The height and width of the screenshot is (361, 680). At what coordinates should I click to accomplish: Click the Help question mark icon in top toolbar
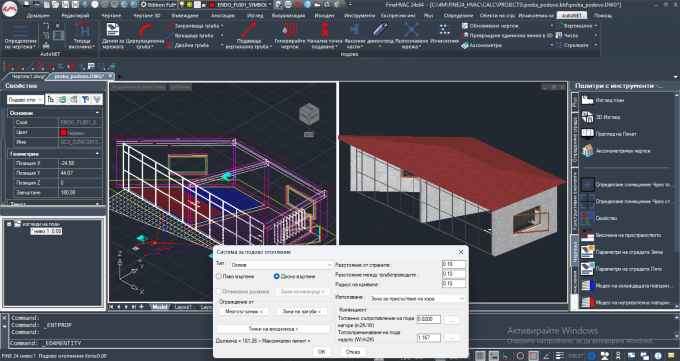[307, 5]
